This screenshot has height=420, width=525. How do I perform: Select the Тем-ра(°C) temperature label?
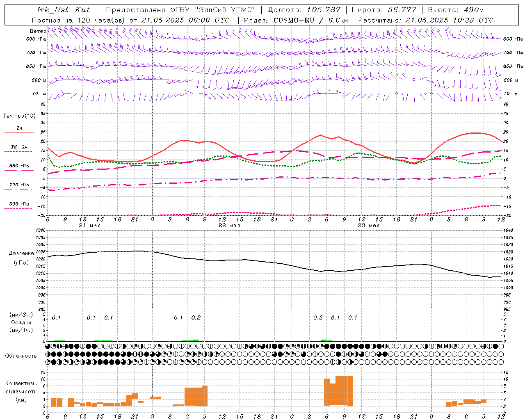[x=19, y=116]
